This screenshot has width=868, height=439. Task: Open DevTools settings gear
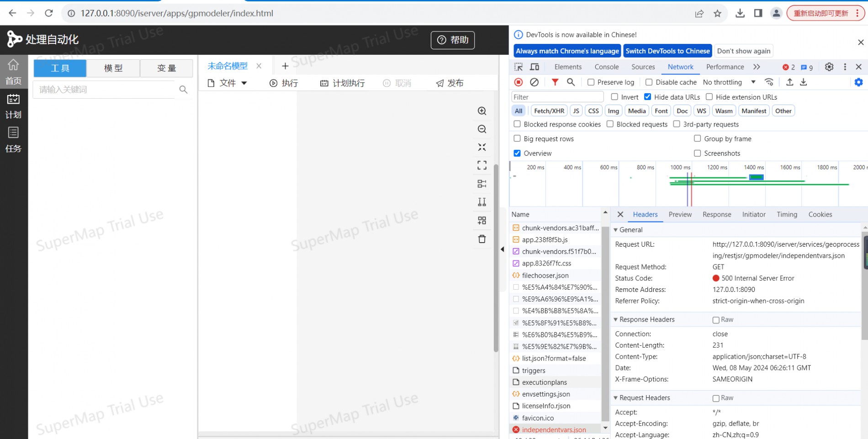tap(829, 67)
